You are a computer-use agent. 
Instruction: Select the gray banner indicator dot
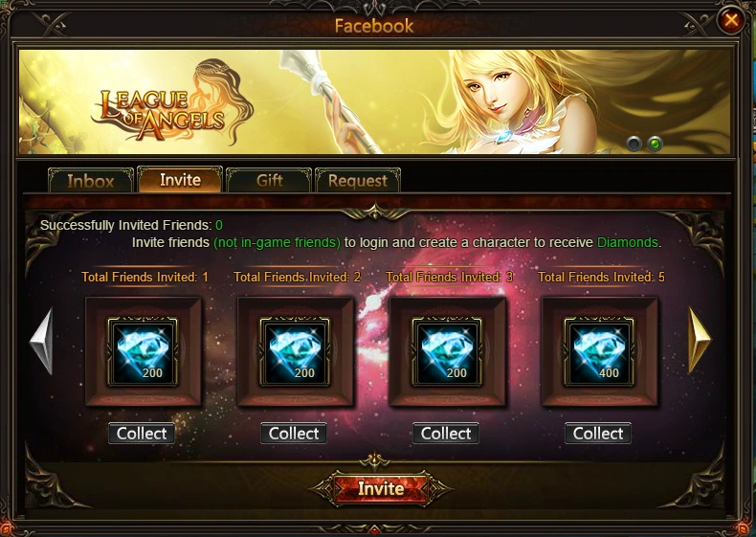coord(634,144)
